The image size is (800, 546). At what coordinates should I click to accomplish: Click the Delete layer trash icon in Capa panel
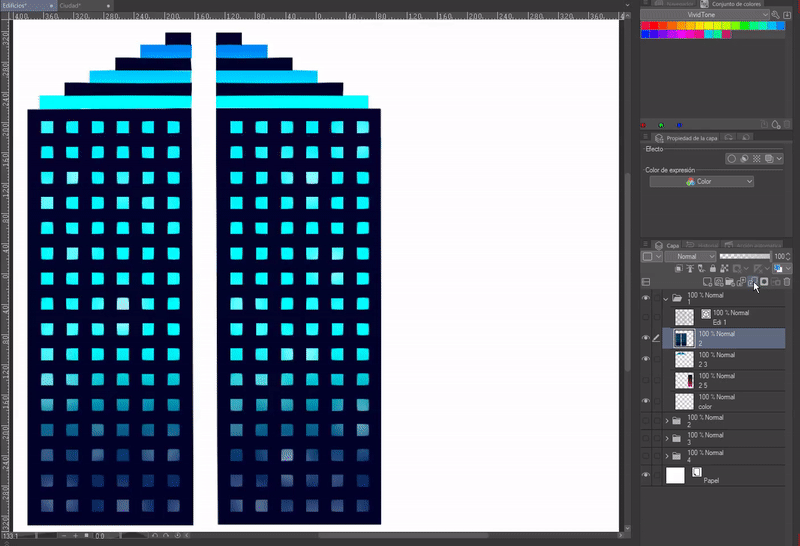click(787, 282)
